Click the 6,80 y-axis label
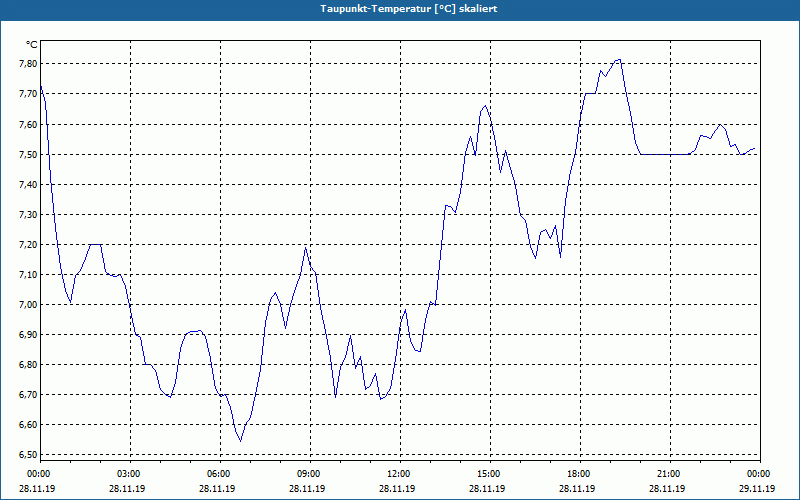This screenshot has height=500, width=800. click(x=29, y=365)
